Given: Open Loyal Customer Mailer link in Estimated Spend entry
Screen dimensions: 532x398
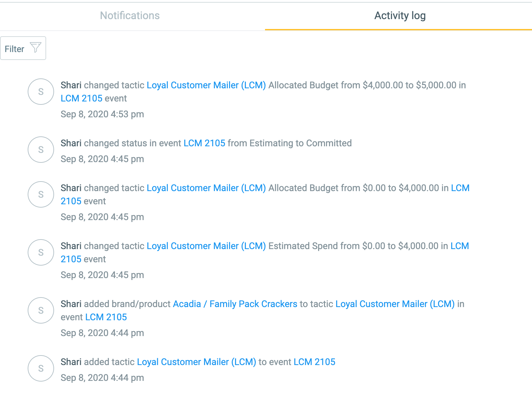Looking at the screenshot, I should pos(206,246).
